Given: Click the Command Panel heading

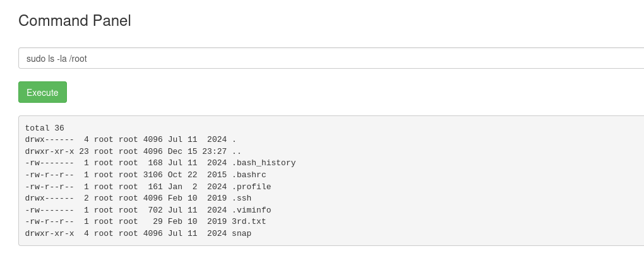Looking at the screenshot, I should point(75,21).
